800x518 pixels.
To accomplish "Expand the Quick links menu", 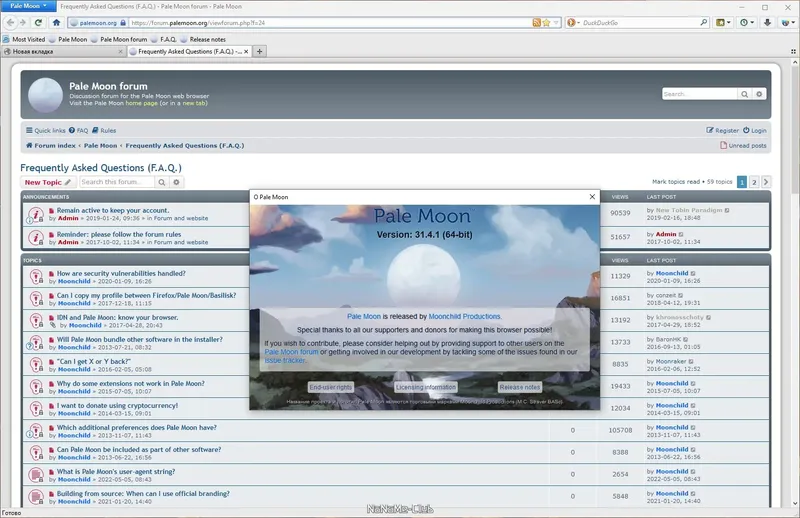I will (46, 131).
